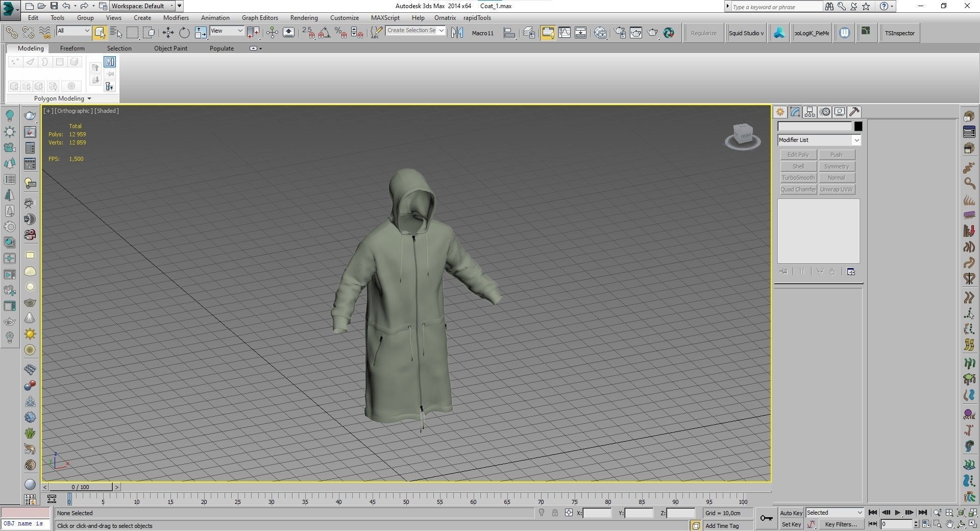Click the object color swatch
The width and height of the screenshot is (980, 531).
coord(858,126)
